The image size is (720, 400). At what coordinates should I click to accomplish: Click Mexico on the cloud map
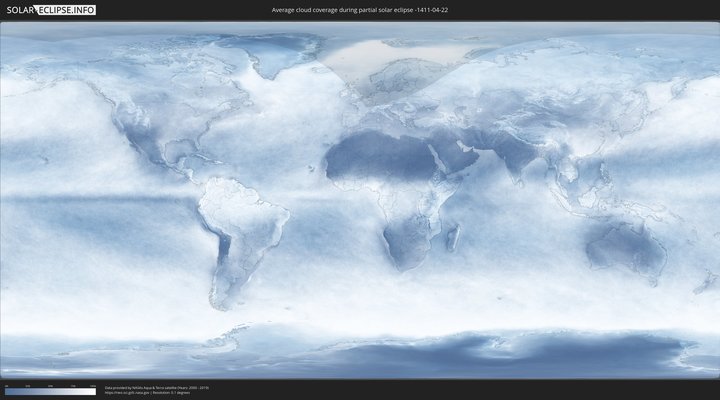(150, 158)
